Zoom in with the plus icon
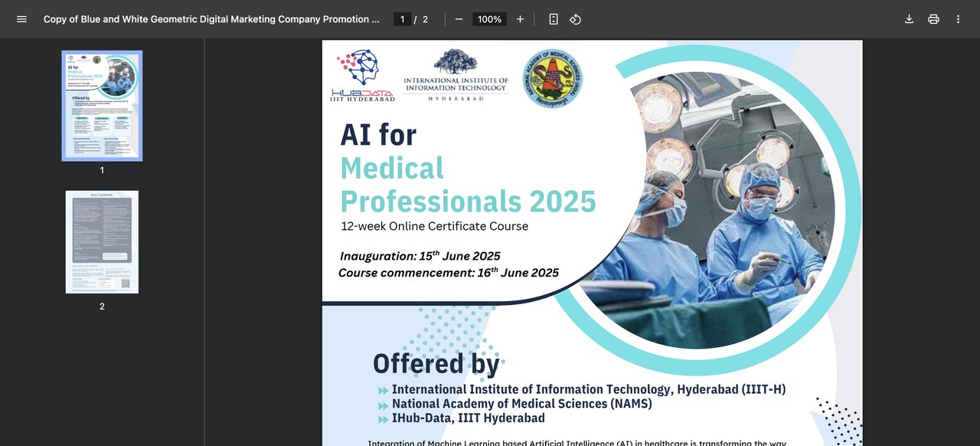 pos(520,19)
